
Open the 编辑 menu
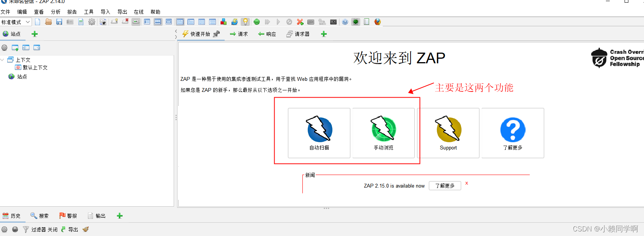pos(22,12)
